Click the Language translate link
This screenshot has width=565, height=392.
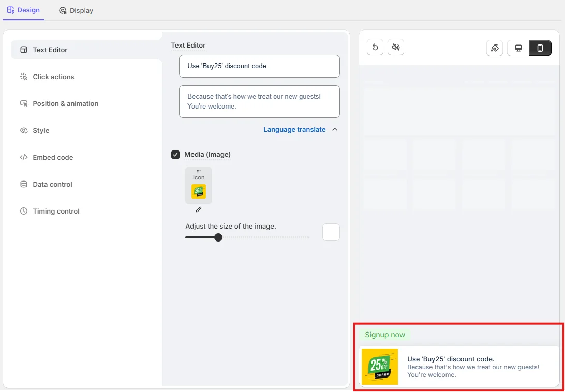[294, 130]
